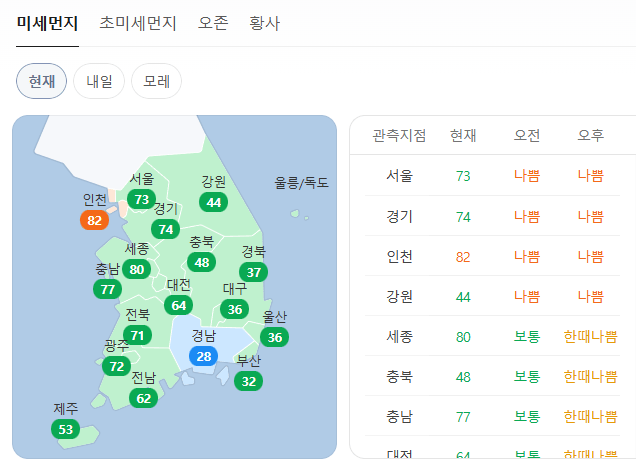636x469 pixels.
Task: Switch forecast to 모레
Action: tap(157, 81)
